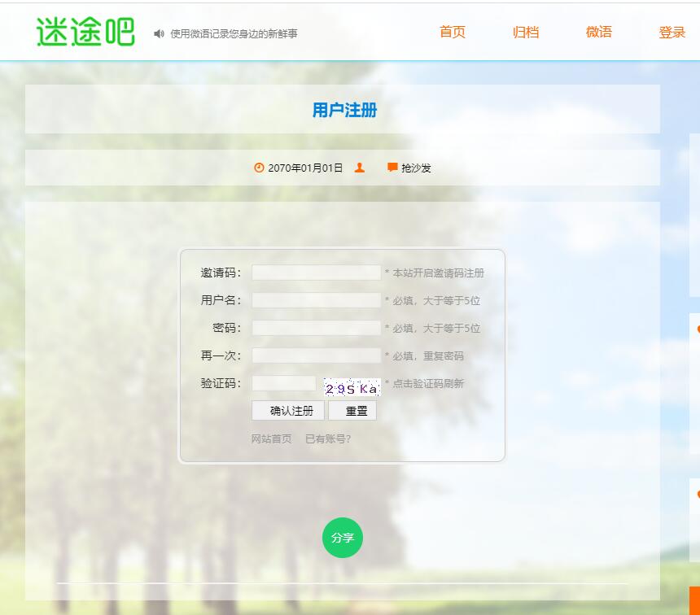This screenshot has height=615, width=700.
Task: Click the 确认注册 button
Action: point(288,411)
